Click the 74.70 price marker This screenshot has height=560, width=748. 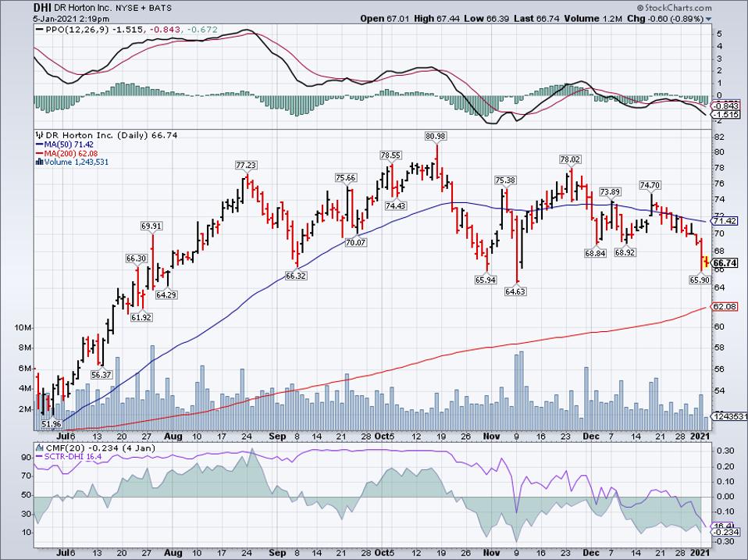650,185
